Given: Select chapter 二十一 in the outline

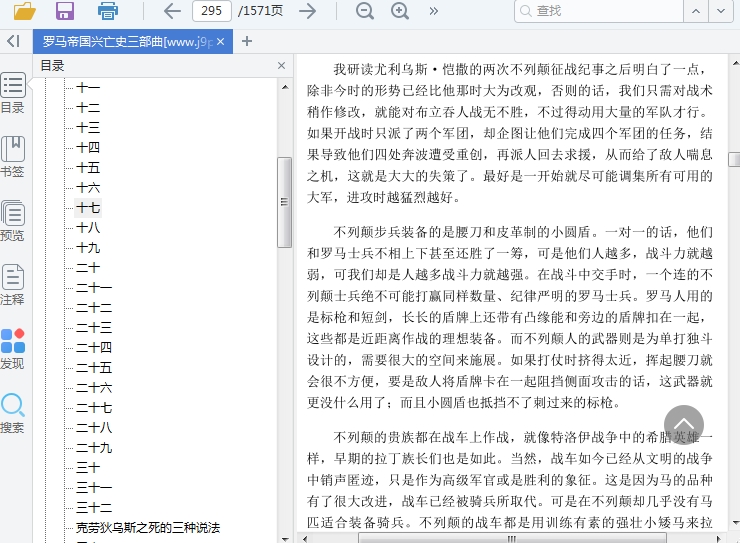Looking at the screenshot, I should click(94, 288).
